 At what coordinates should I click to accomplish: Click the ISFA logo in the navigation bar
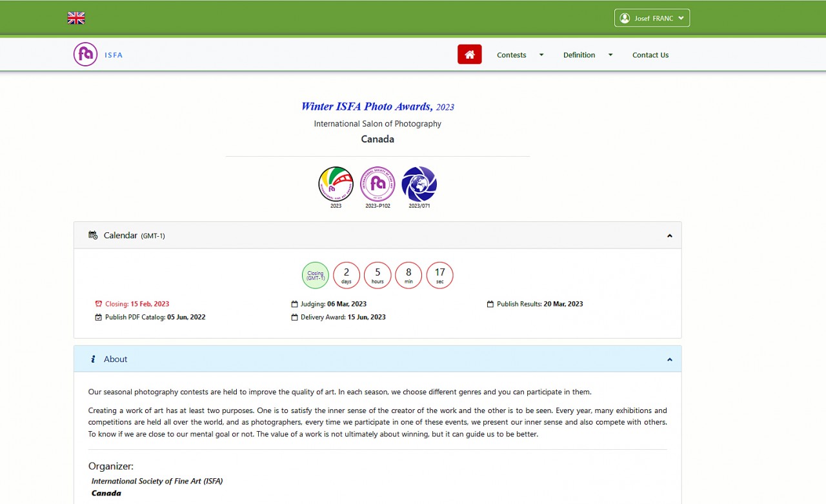pos(85,55)
